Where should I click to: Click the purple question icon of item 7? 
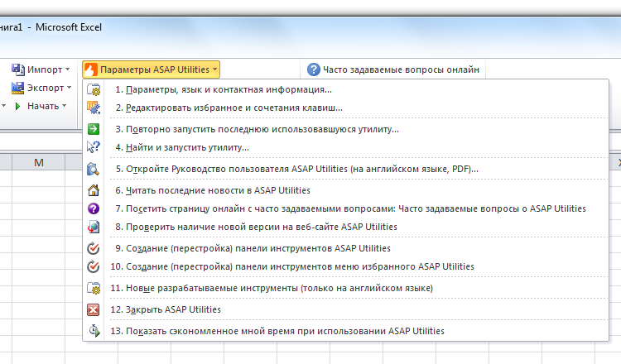(94, 208)
